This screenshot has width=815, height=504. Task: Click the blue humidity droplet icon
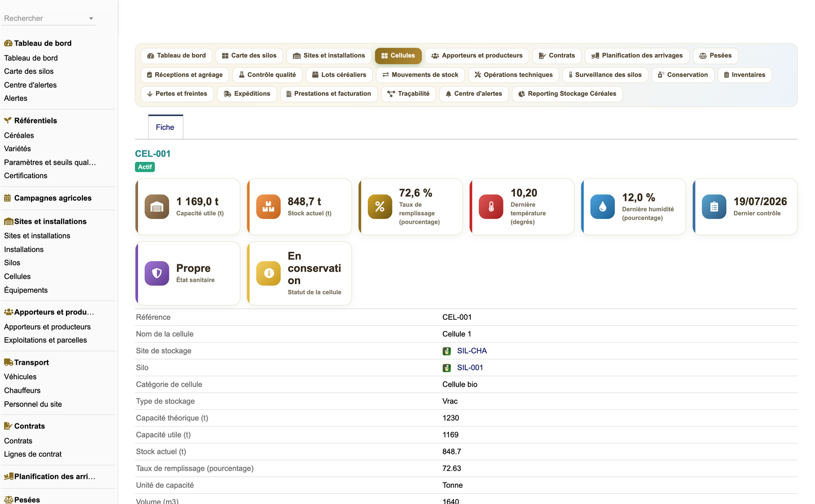[603, 207]
